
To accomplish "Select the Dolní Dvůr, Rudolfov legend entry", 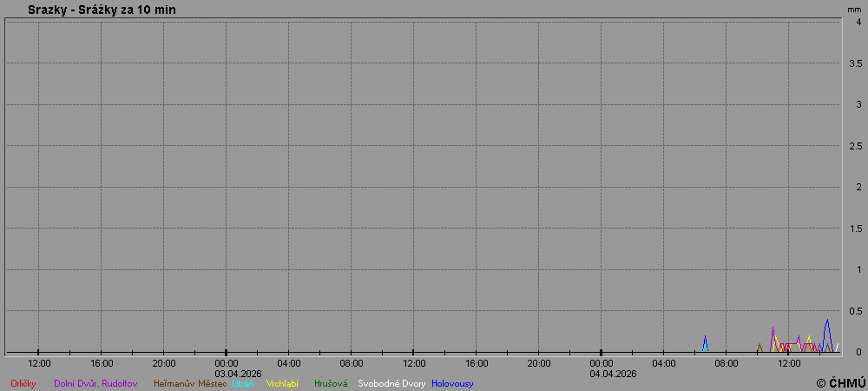I will tap(95, 383).
